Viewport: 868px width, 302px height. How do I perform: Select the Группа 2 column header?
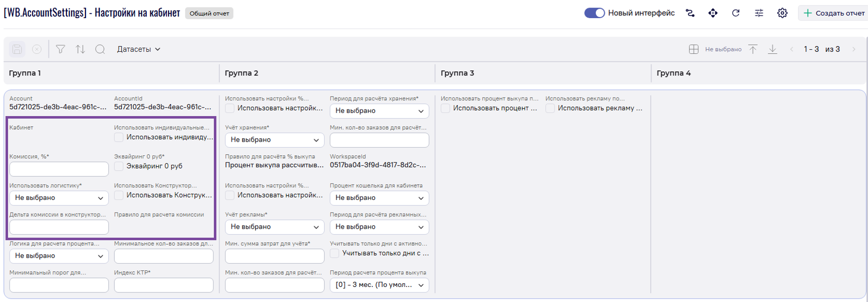[242, 73]
